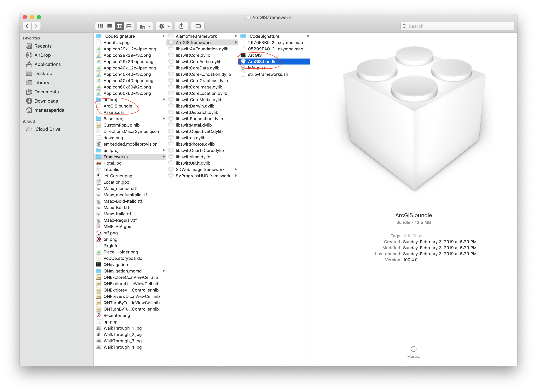537x392 pixels.
Task: Click the More ellipsis icon in preview
Action: [x=413, y=349]
